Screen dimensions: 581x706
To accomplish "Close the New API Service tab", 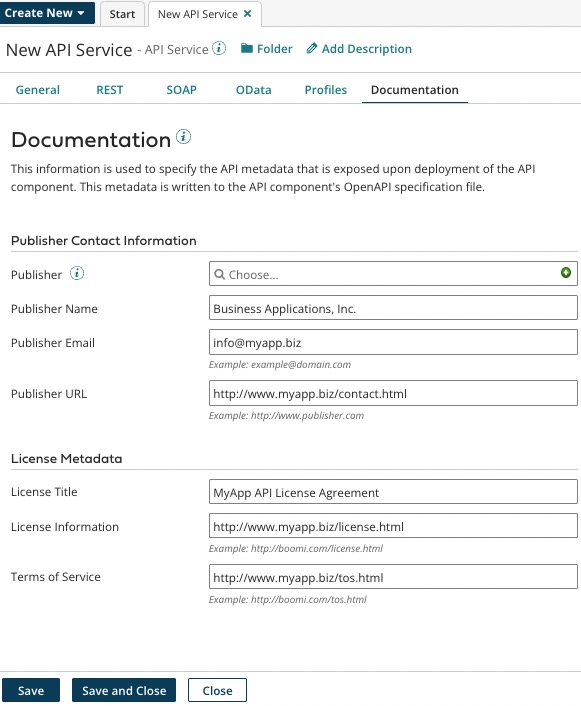I will coord(247,14).
